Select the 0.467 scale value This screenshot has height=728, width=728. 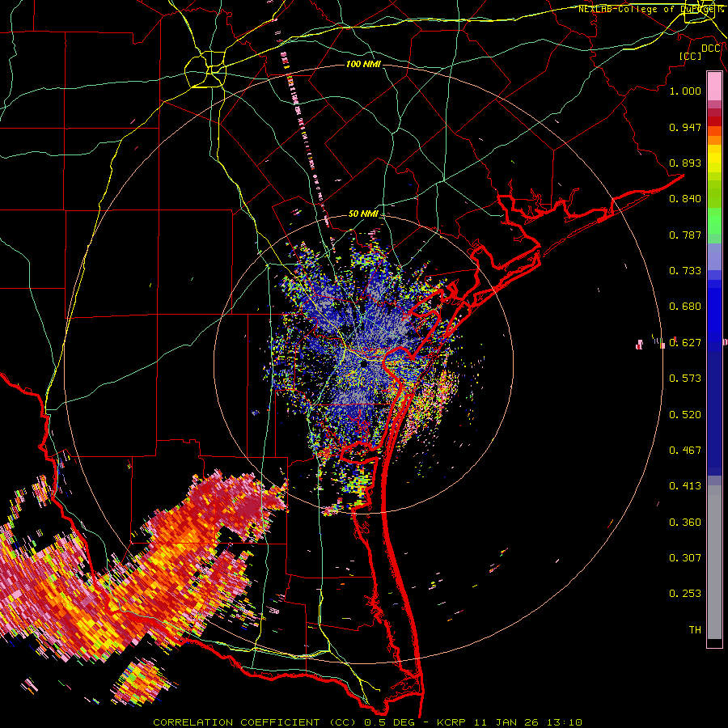(685, 451)
